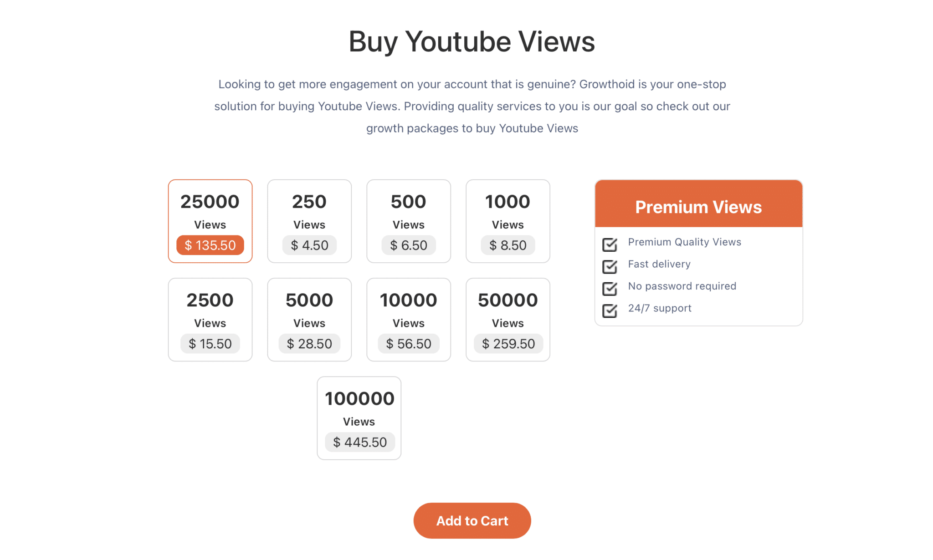The height and width of the screenshot is (560, 933).
Task: Pick the 500 Views package
Action: [409, 221]
